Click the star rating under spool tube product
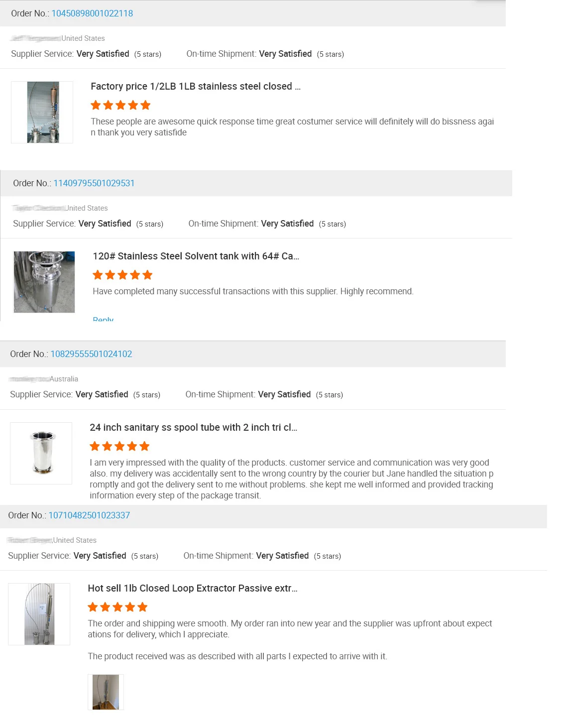The image size is (565, 728). (x=119, y=446)
